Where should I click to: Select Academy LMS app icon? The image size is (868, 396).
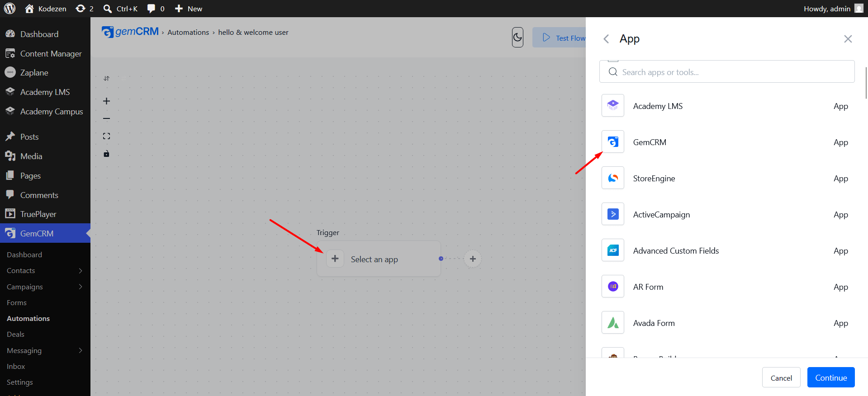[613, 105]
